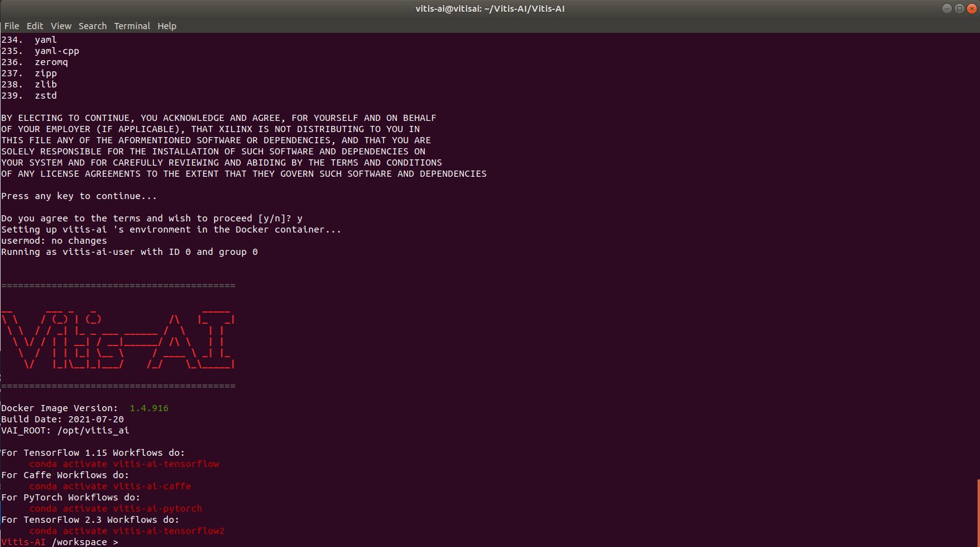Minimize the terminal window

(947, 9)
